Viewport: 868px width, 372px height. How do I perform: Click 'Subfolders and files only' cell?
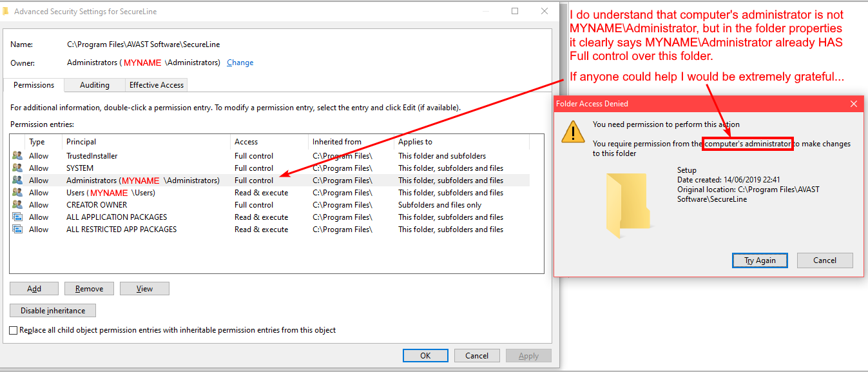point(439,205)
